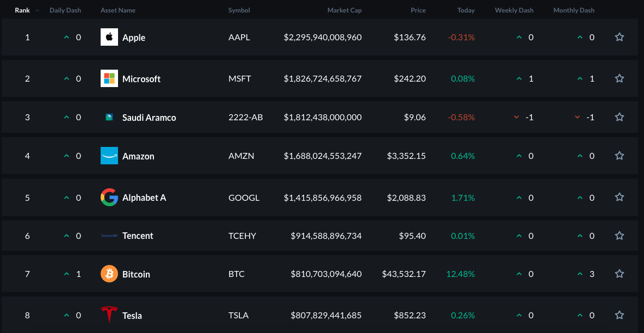Click Saudi Aramco's -0.58% change
Viewport: 644px width, 333px height.
point(461,117)
